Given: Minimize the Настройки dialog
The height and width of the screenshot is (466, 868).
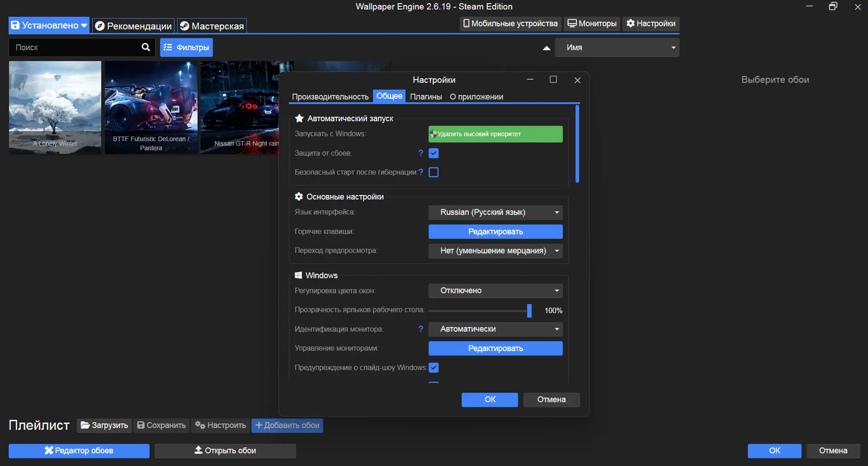Looking at the screenshot, I should [530, 80].
